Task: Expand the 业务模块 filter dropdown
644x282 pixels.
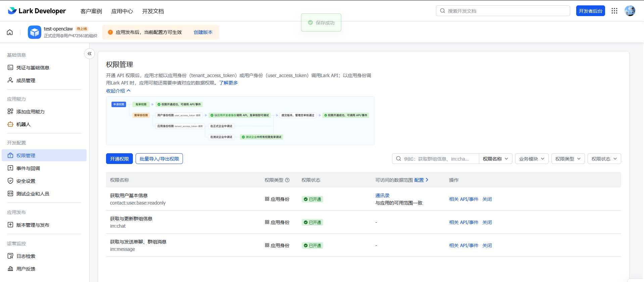Action: tap(532, 159)
